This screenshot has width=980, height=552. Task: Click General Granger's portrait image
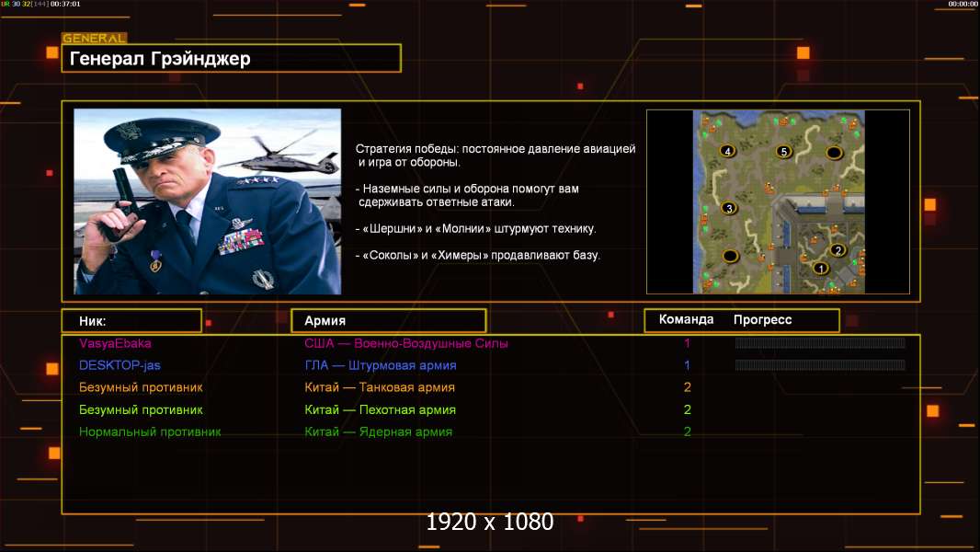(x=207, y=201)
